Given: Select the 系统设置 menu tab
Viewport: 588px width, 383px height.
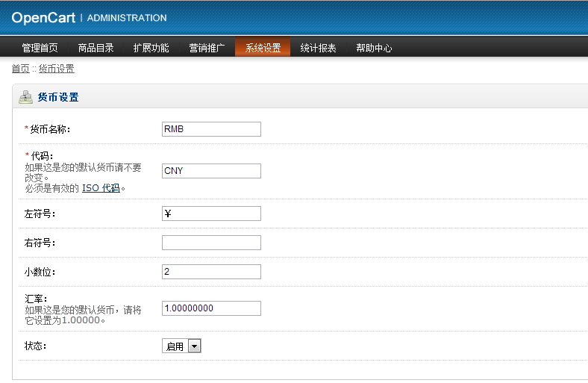Looking at the screenshot, I should pos(263,48).
